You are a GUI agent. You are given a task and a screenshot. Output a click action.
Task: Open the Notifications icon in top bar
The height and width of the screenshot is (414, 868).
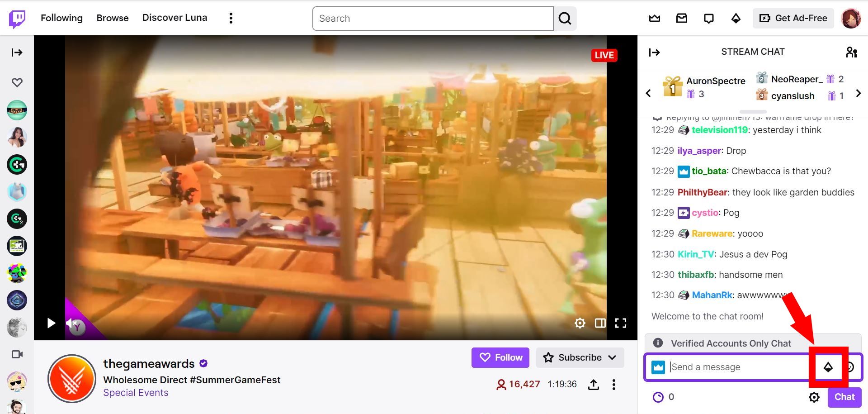(x=708, y=18)
